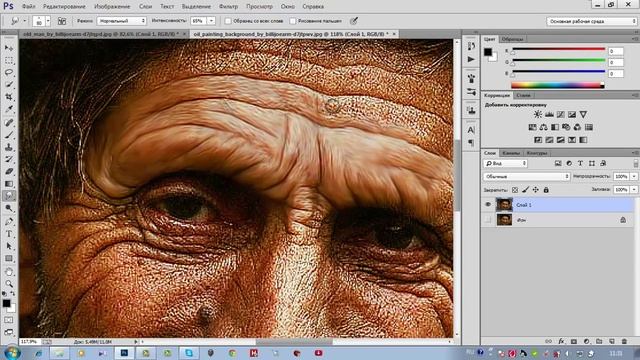The image size is (640, 360).
Task: Select the Rectangle shape tool
Action: (x=9, y=259)
